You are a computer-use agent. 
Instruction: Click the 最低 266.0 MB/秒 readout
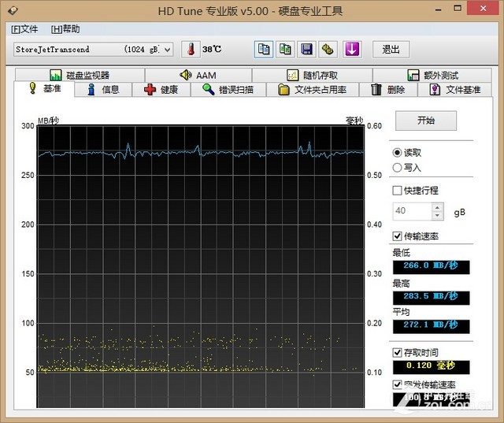(431, 267)
